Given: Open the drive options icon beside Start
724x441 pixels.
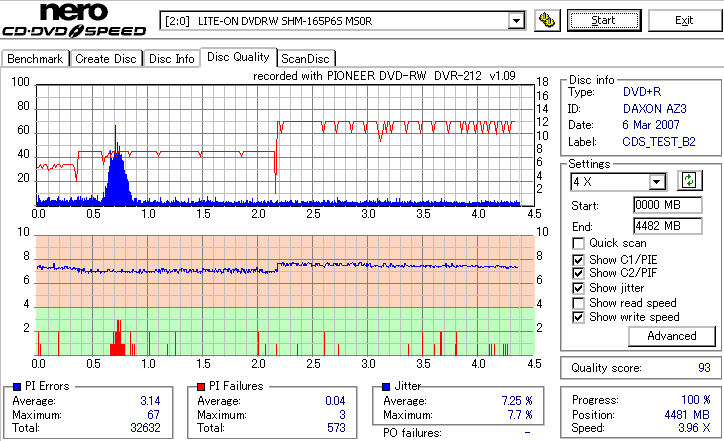Looking at the screenshot, I should (547, 21).
